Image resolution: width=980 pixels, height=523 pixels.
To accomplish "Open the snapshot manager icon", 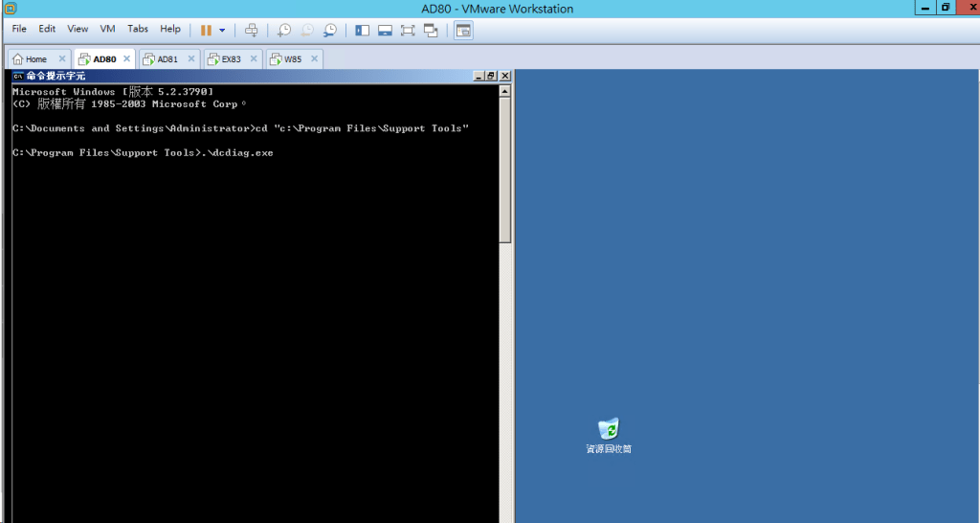I will tap(330, 30).
